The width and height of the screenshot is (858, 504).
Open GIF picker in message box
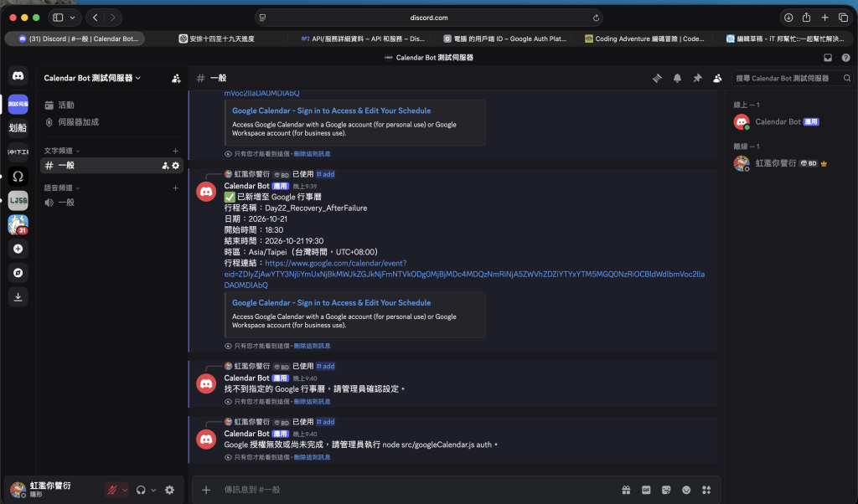coord(646,490)
